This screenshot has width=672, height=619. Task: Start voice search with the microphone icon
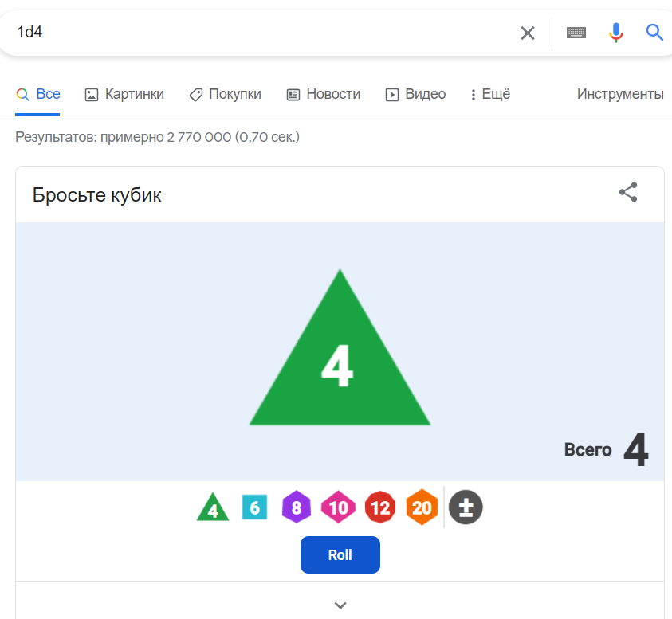point(616,33)
